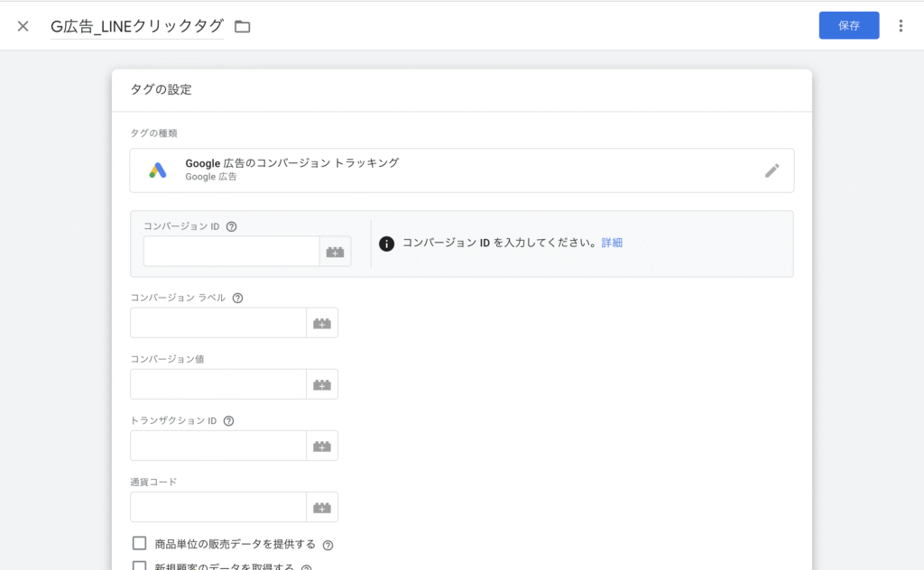Click the コンバージョン ラベル input field
The height and width of the screenshot is (570, 924).
[218, 323]
